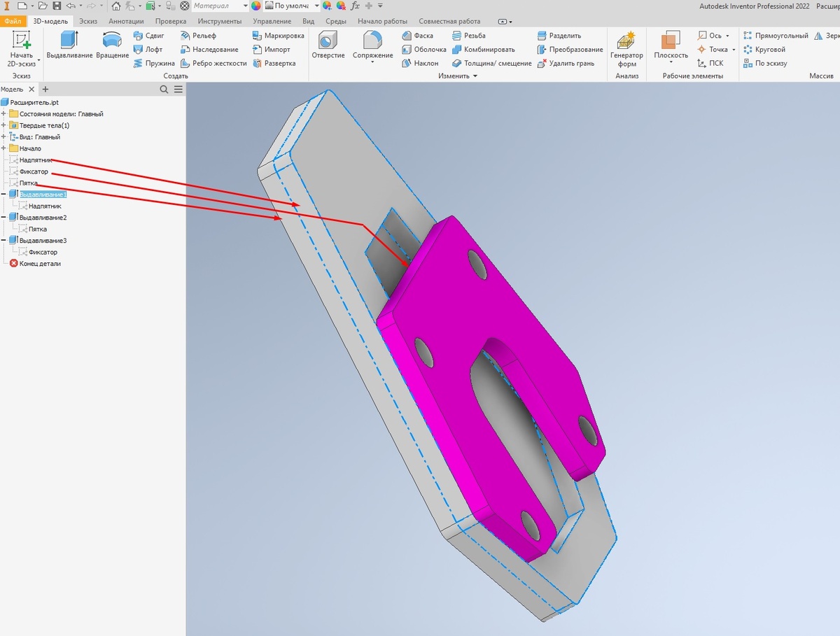This screenshot has width=840, height=636.
Task: Select the Прямоугольный rectangular pattern tool
Action: [x=776, y=36]
